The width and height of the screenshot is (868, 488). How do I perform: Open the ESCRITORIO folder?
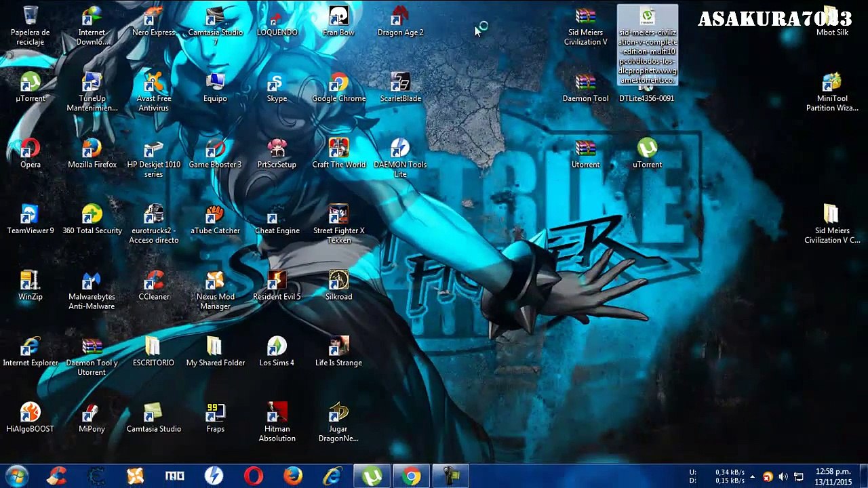click(x=154, y=352)
